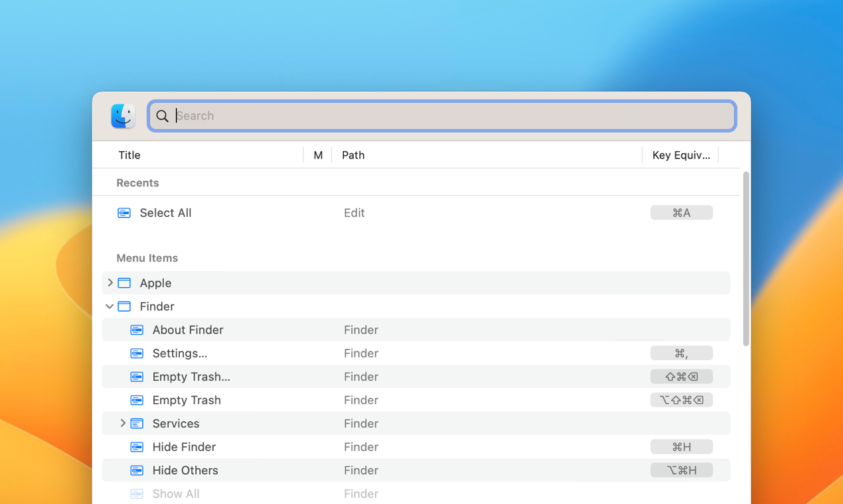843x504 pixels.
Task: Click the Key Equiv... column header
Action: pyautogui.click(x=681, y=155)
